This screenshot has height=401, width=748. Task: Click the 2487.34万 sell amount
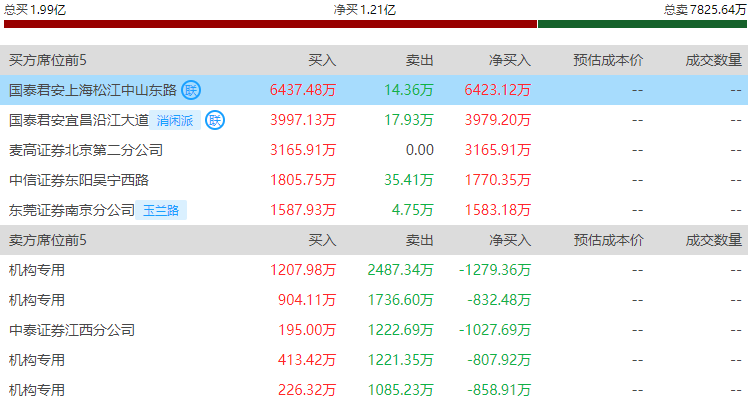400,270
